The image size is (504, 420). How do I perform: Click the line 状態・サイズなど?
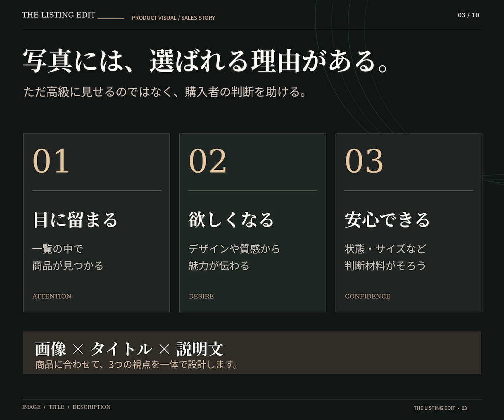(x=385, y=249)
